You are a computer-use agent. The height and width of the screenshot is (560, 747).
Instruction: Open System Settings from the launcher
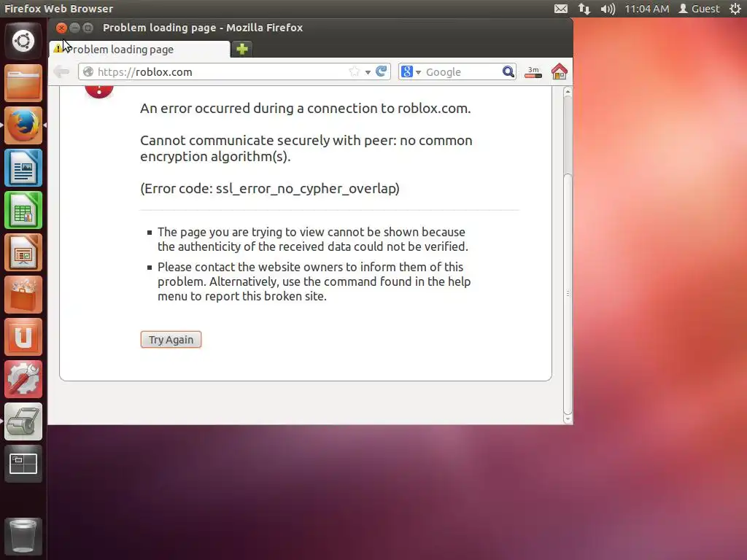23,379
